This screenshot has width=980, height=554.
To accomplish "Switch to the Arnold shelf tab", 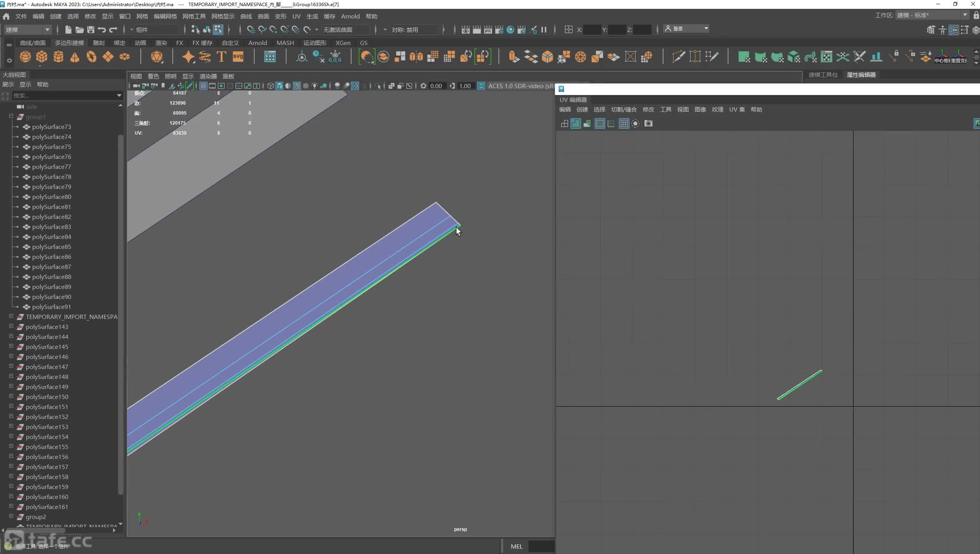I will click(258, 43).
